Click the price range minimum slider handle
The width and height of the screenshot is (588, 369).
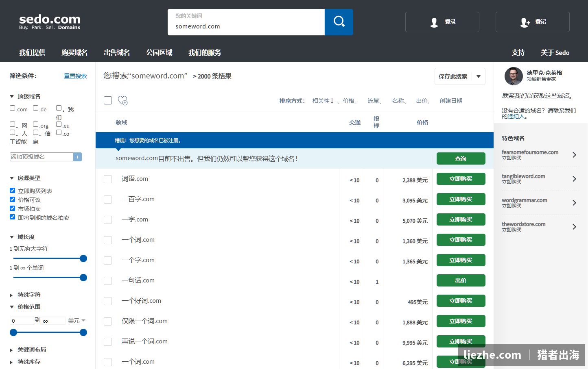click(13, 332)
